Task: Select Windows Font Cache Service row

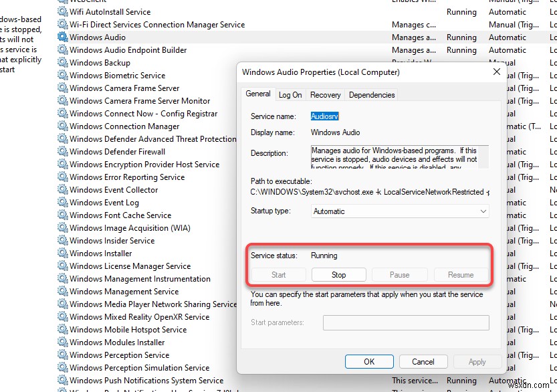Action: point(120,215)
